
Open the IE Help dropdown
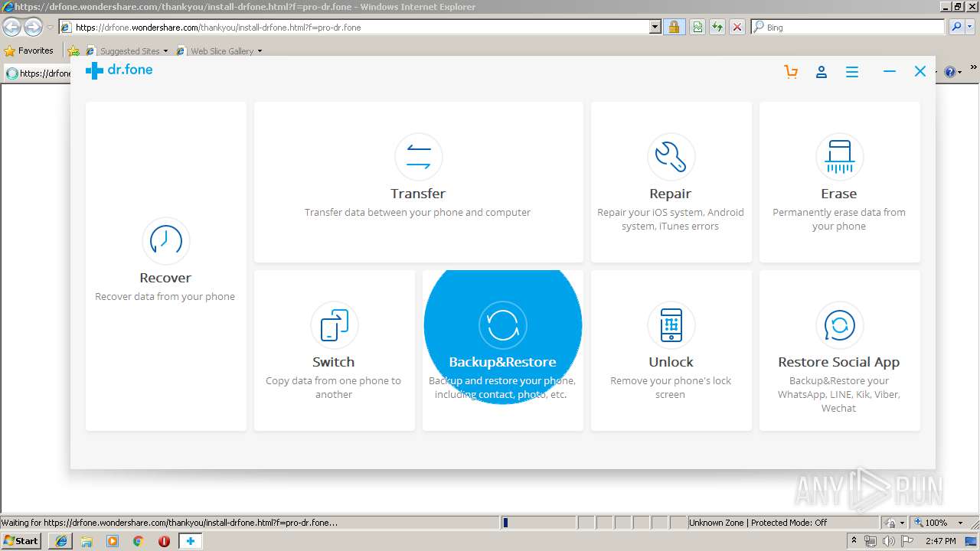click(953, 72)
